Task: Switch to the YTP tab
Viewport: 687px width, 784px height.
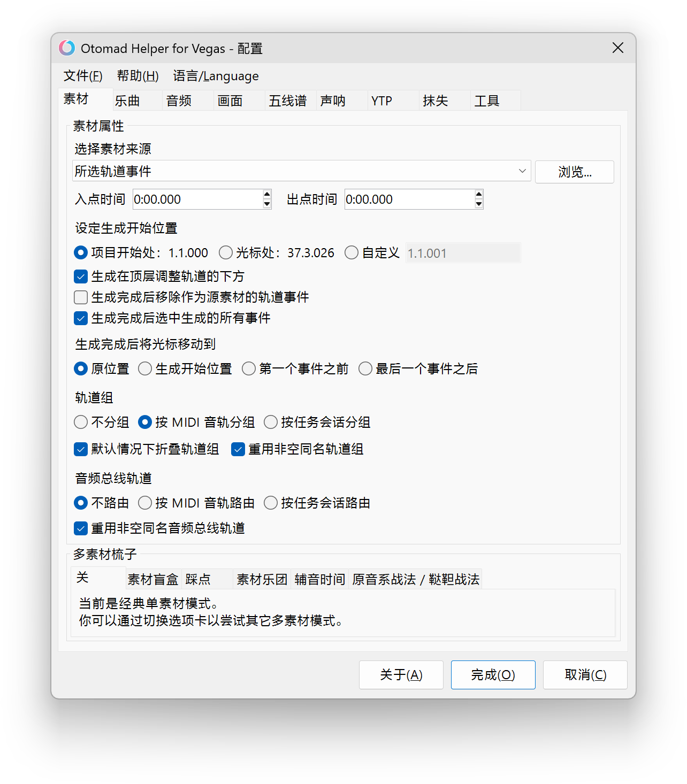Action: 394,101
